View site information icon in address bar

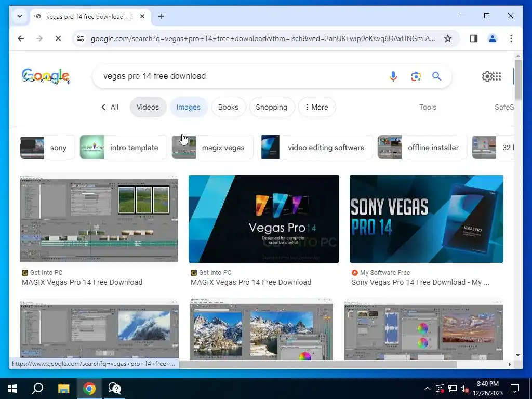[x=81, y=38]
